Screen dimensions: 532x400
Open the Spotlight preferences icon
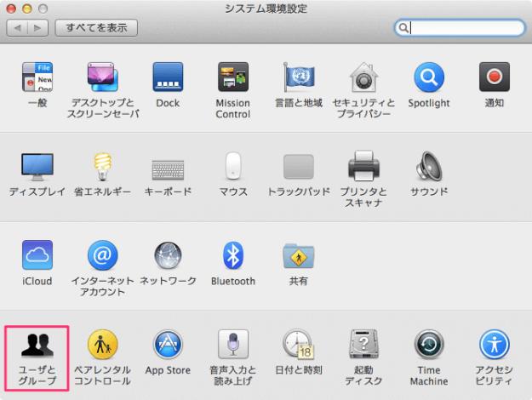429,77
